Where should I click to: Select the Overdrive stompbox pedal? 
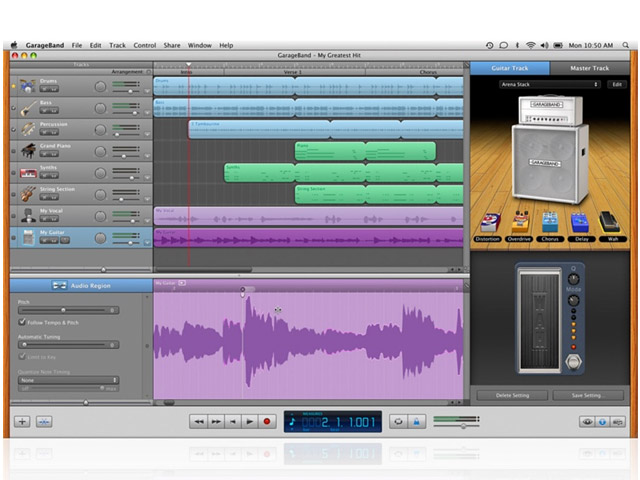[x=520, y=222]
